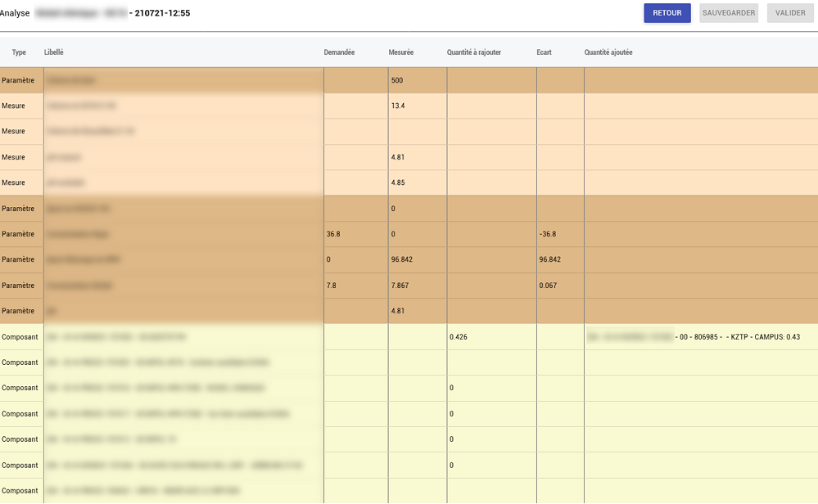The image size is (818, 504).
Task: Select the 0 in the Demandée column
Action: (x=328, y=259)
